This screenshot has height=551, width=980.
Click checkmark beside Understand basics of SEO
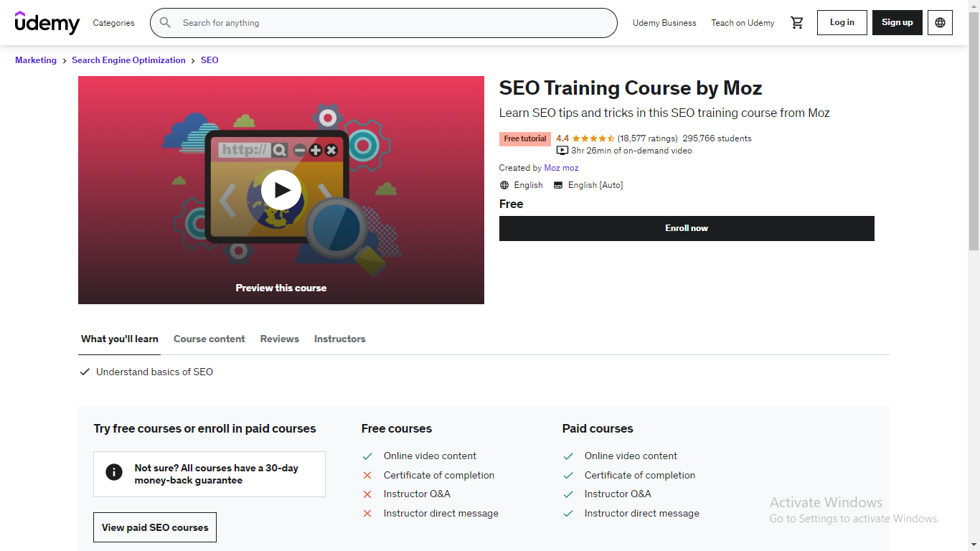coord(85,372)
